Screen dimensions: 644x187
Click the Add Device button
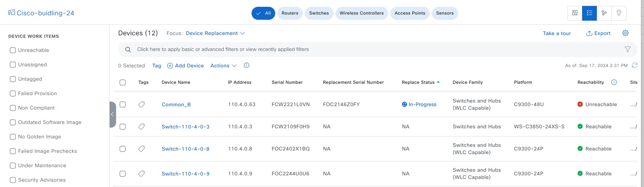tap(185, 66)
